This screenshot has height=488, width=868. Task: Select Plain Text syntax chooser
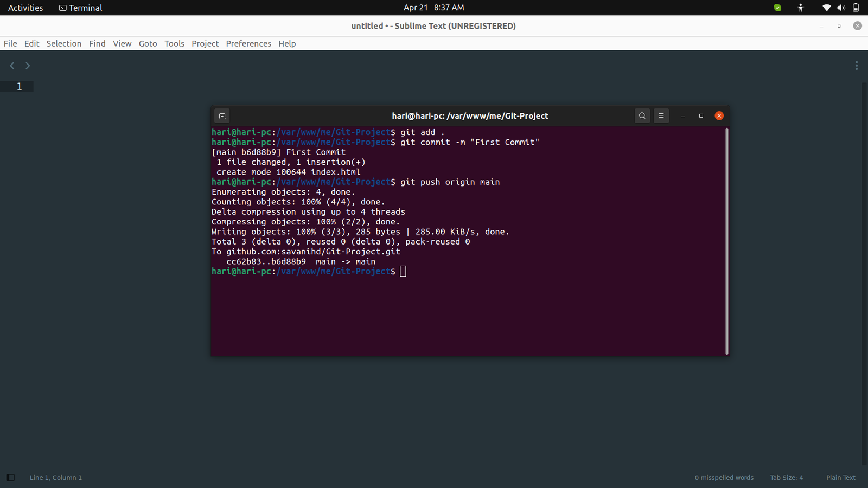840,478
